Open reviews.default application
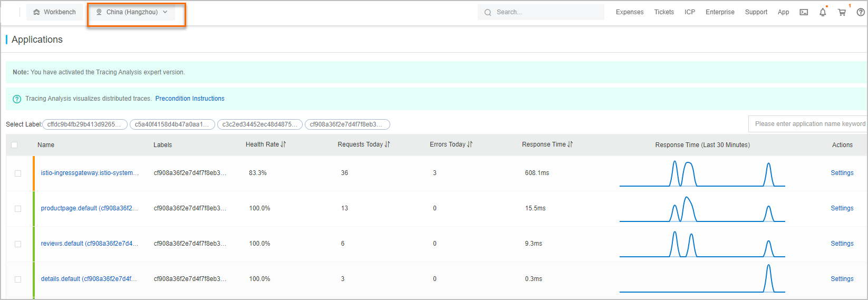Image resolution: width=868 pixels, height=300 pixels. [90, 244]
